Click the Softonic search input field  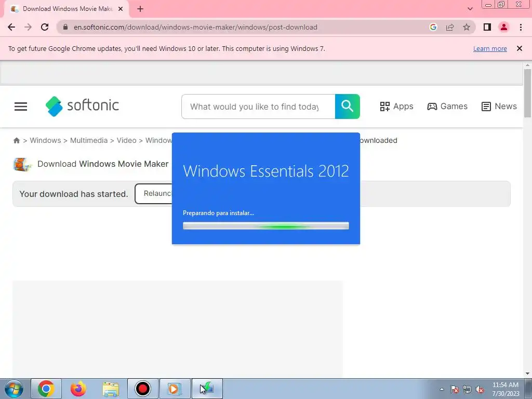pyautogui.click(x=258, y=107)
